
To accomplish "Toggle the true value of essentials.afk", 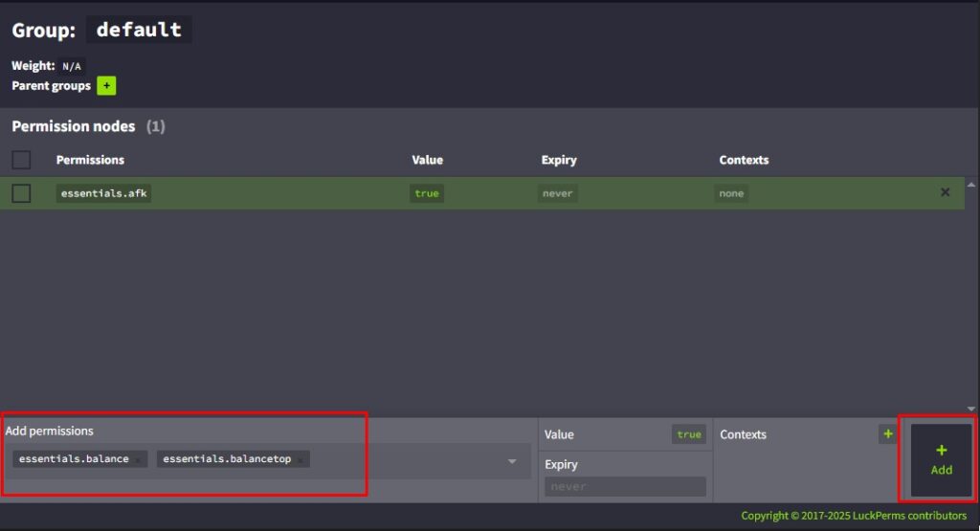I will [x=426, y=193].
